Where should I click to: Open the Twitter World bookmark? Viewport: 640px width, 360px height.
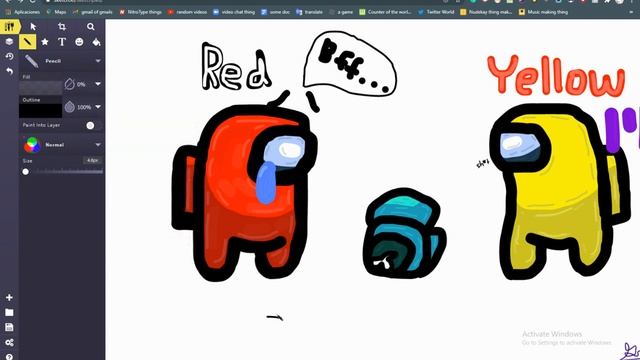pos(436,12)
